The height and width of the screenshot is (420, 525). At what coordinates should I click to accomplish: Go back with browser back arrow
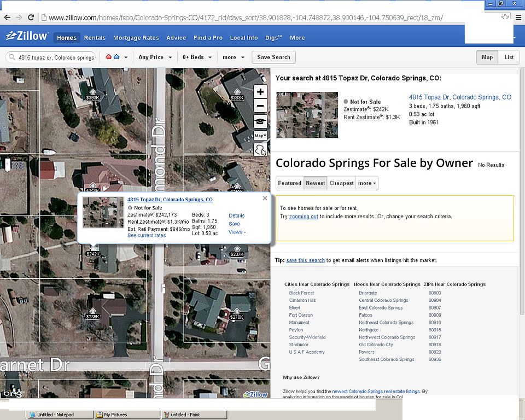click(x=7, y=17)
